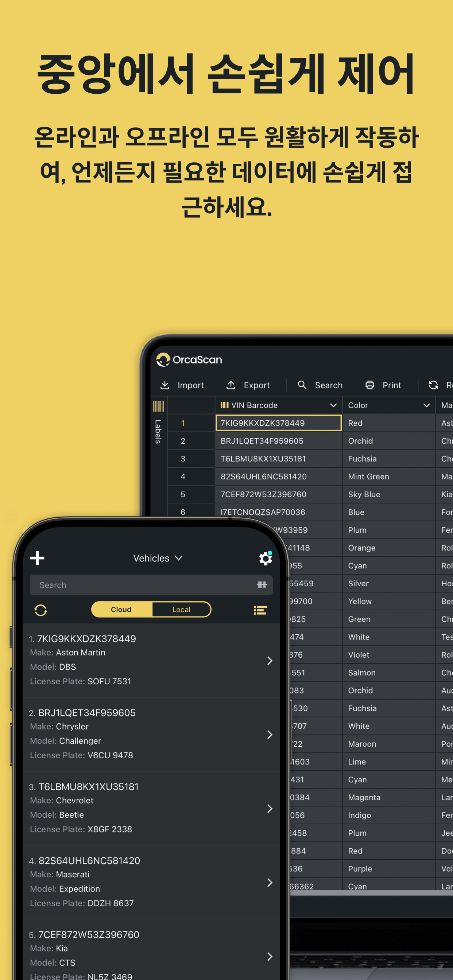Click row number 1 in the table
Screen dimensions: 453x980
(x=191, y=423)
